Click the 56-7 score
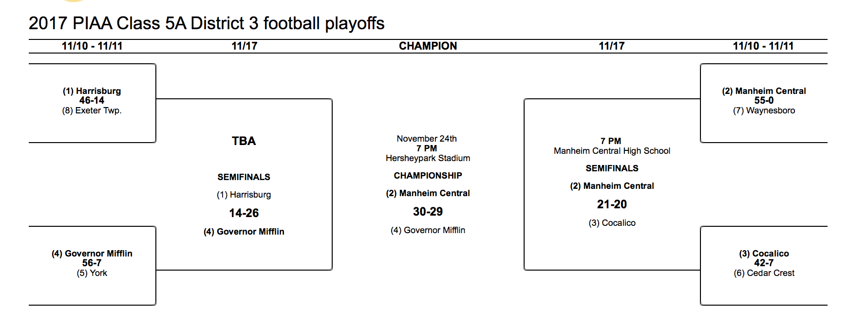 pos(92,263)
